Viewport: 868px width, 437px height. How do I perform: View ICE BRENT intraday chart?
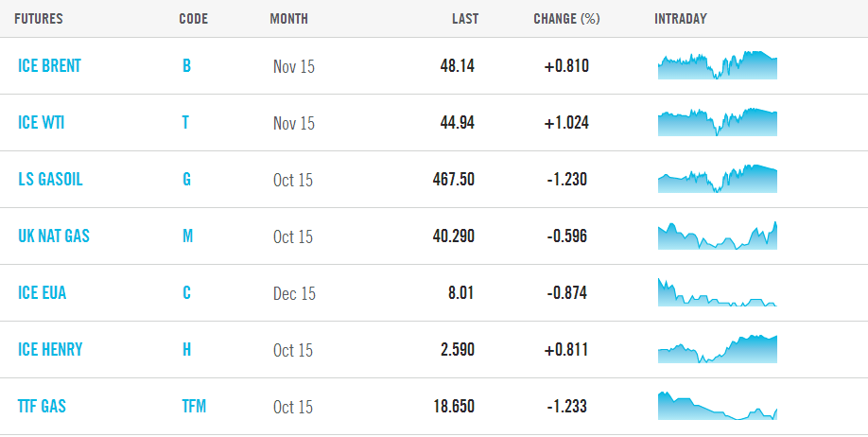(717, 65)
